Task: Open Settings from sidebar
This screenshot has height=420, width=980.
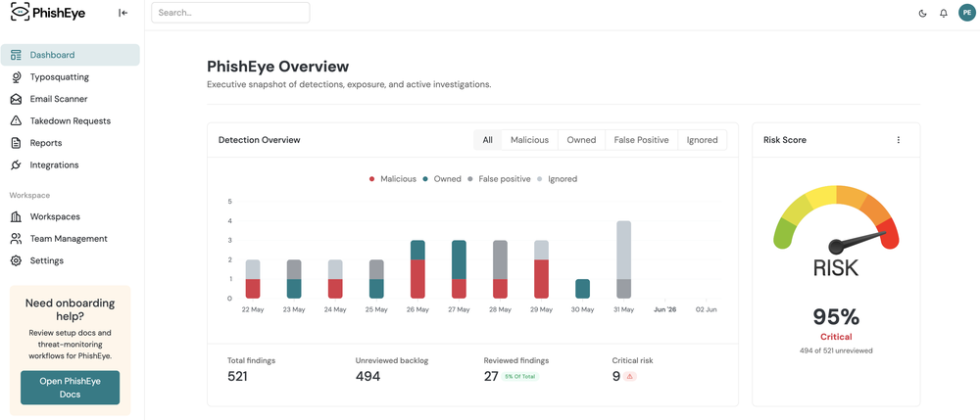Action: tap(70, 260)
